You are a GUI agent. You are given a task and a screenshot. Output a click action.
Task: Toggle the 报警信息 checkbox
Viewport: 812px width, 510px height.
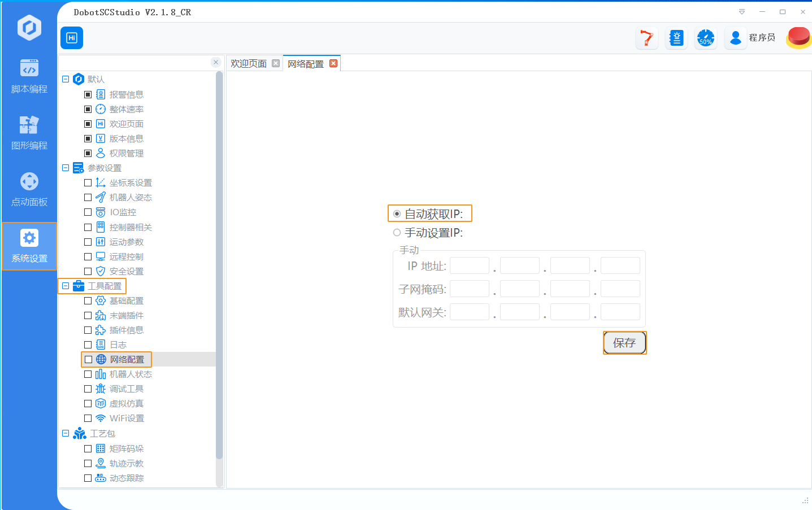(88, 94)
